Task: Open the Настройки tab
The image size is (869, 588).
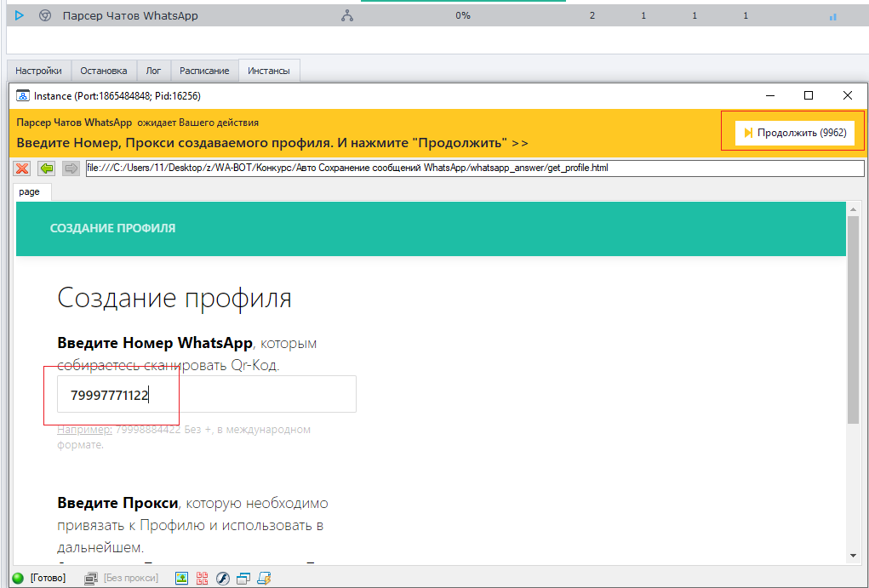Action: click(x=38, y=71)
